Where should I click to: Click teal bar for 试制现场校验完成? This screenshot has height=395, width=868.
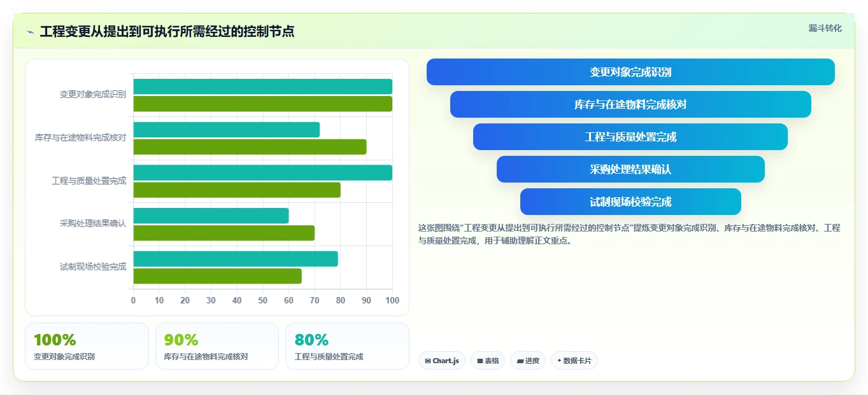(236, 259)
